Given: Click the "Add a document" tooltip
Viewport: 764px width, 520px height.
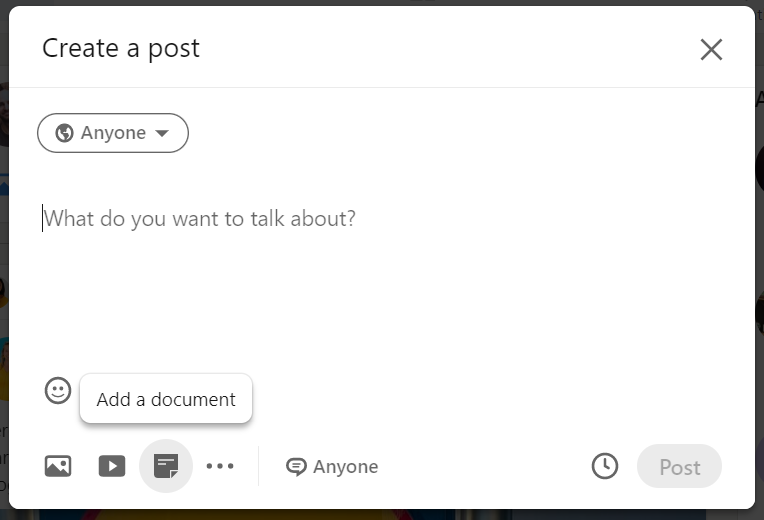Looking at the screenshot, I should click(166, 399).
